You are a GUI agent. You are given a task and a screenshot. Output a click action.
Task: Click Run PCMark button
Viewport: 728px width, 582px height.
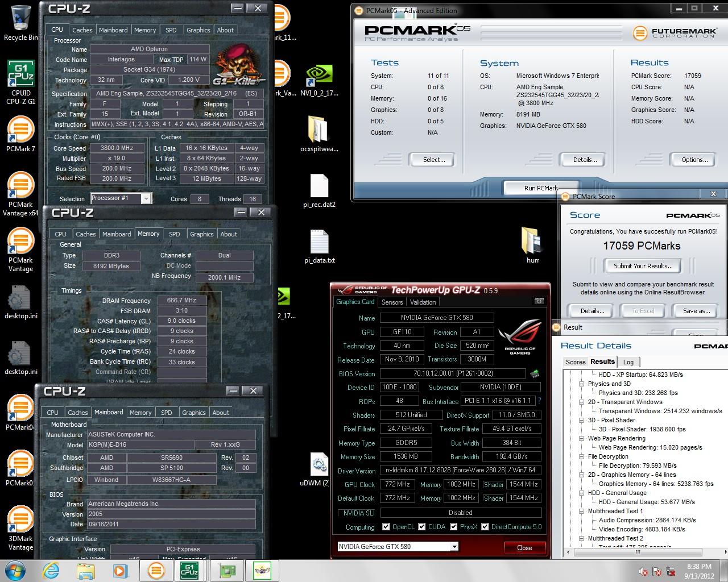tap(540, 188)
